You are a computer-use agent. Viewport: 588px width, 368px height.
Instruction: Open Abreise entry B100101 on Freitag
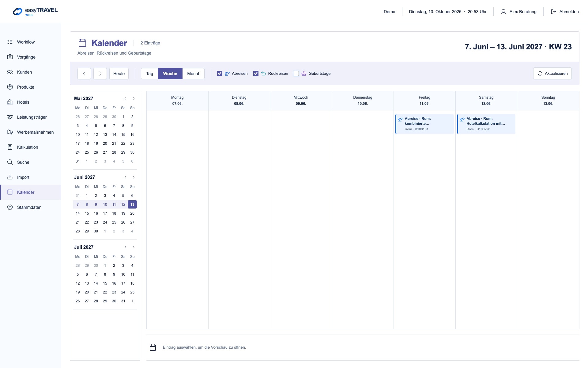point(424,124)
